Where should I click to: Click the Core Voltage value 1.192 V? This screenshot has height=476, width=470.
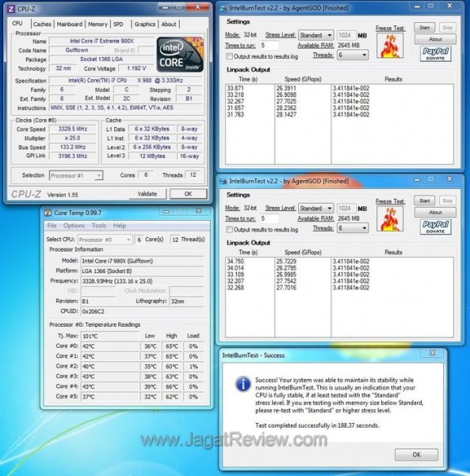136,68
